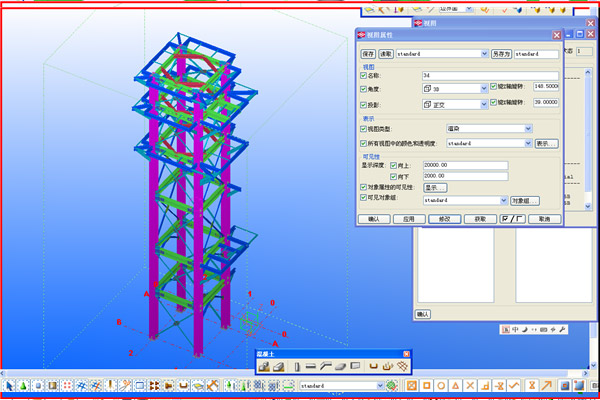Uncheck the 名称 checkbox
This screenshot has height=400, width=600.
pos(364,75)
